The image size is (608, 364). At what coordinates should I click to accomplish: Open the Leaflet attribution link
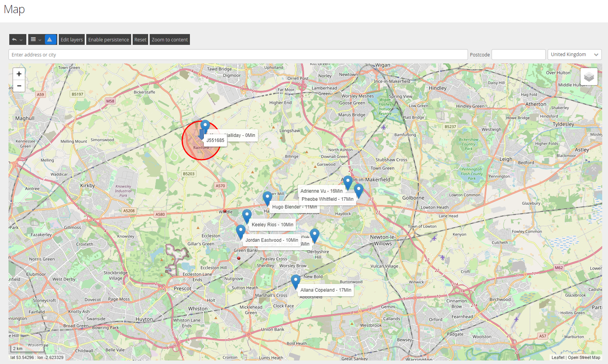(x=558, y=357)
